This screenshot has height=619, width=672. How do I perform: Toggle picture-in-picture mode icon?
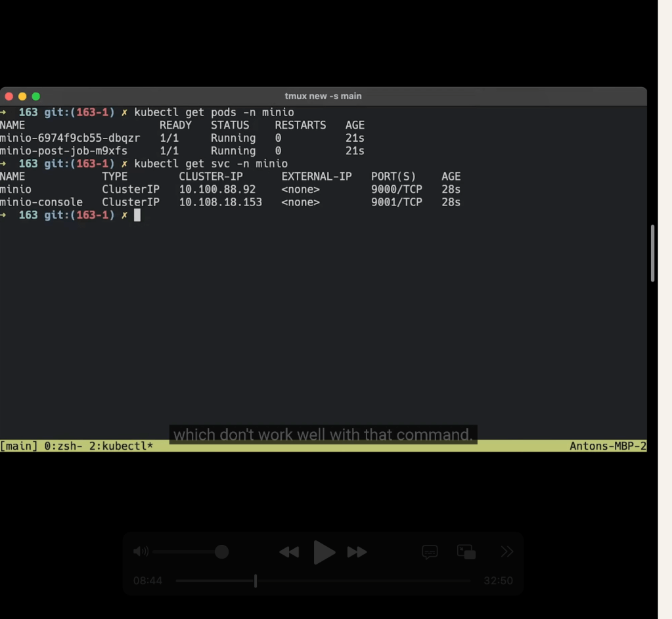click(x=466, y=552)
